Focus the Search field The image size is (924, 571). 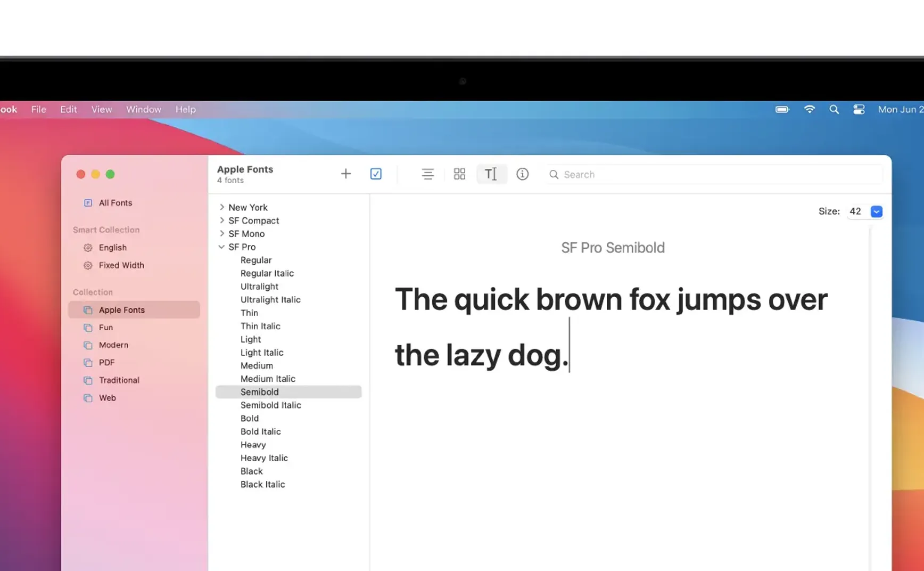click(713, 174)
